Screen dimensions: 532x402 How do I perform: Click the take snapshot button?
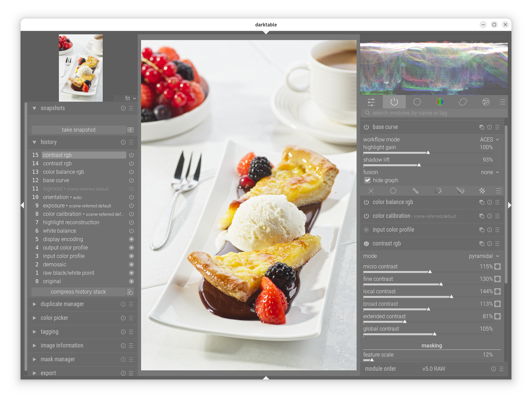click(79, 130)
